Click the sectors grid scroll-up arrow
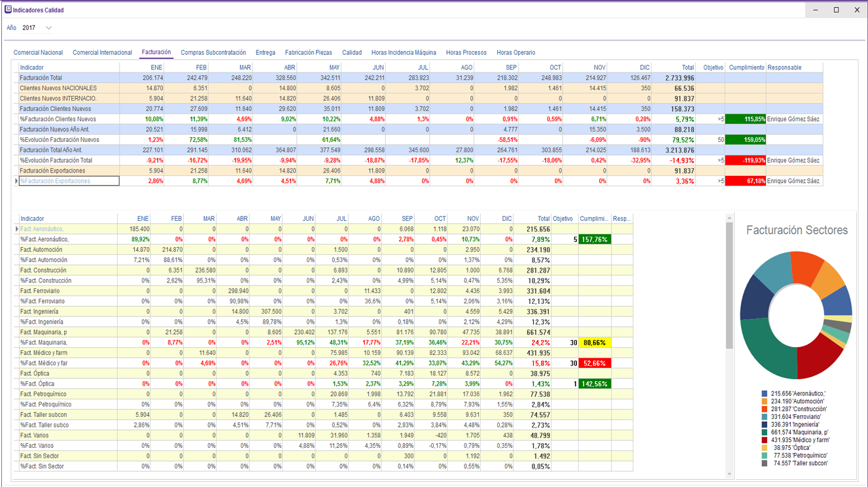The image size is (868, 487). tap(730, 218)
